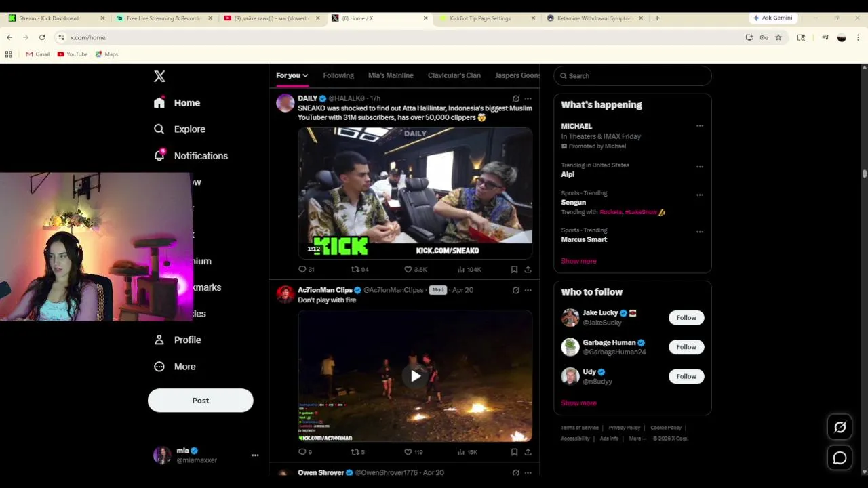Click the Search input field
The height and width of the screenshot is (488, 868).
[633, 76]
